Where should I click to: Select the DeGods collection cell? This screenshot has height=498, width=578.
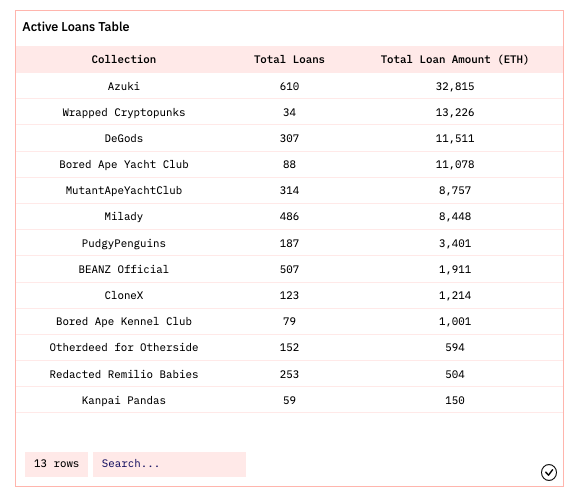(123, 138)
